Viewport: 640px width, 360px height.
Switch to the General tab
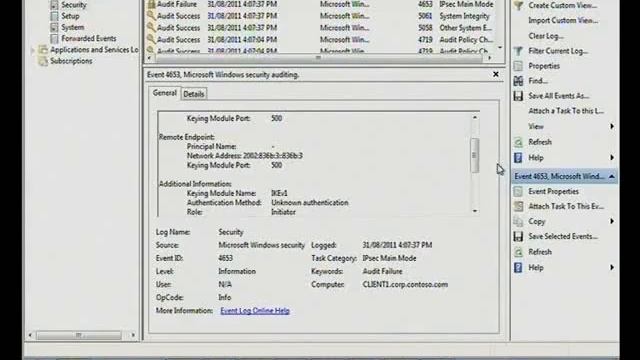point(164,93)
